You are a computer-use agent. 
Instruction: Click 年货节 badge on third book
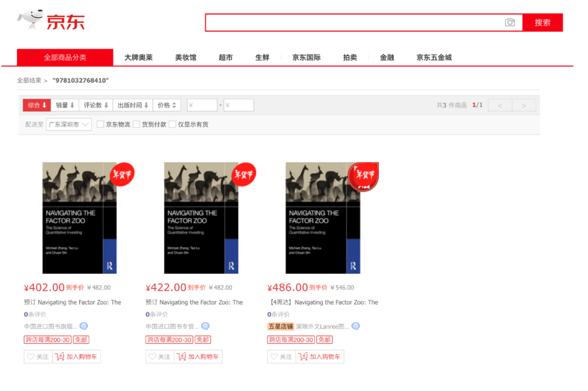[363, 176]
